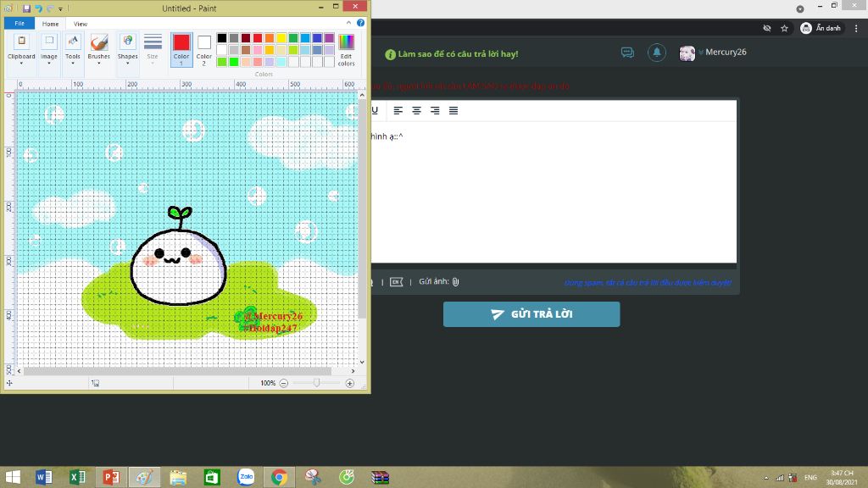Open Excel from the taskbar
Viewport: 868px width, 488px height.
[x=77, y=477]
